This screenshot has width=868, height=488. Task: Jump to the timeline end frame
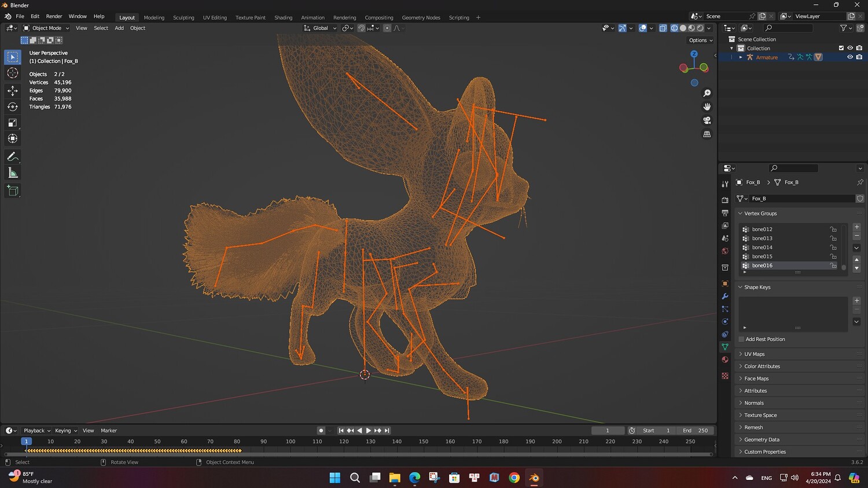[x=387, y=431]
